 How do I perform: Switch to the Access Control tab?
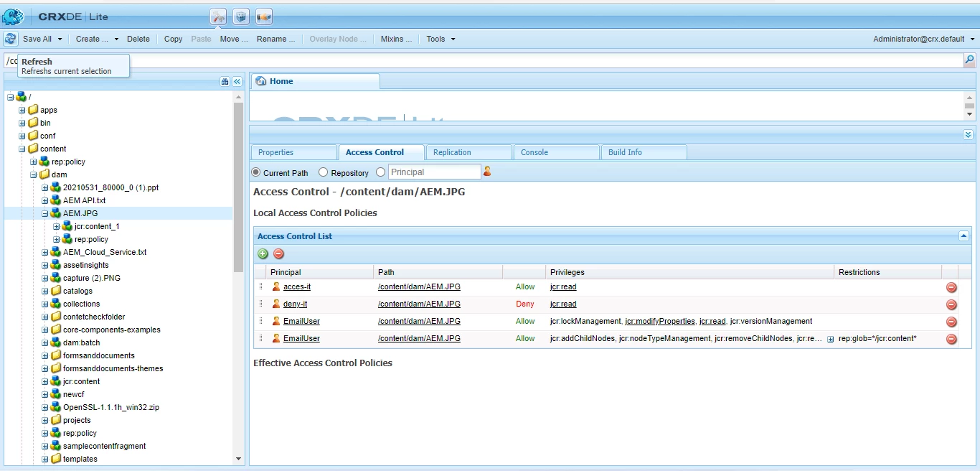pos(381,152)
